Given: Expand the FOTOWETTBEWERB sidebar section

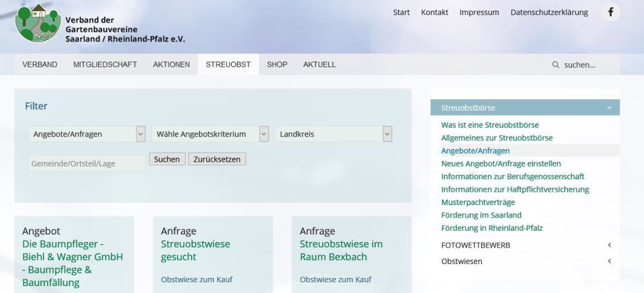Looking at the screenshot, I should [x=609, y=245].
